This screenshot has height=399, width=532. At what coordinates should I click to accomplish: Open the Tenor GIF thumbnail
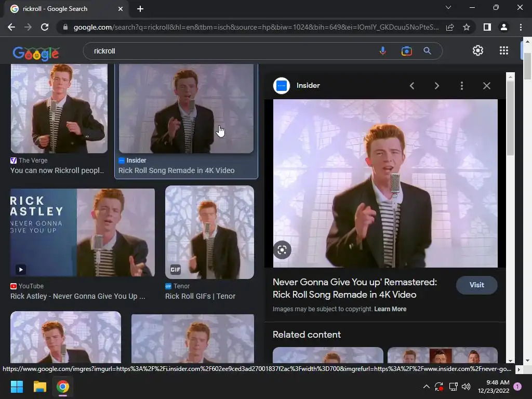(209, 232)
